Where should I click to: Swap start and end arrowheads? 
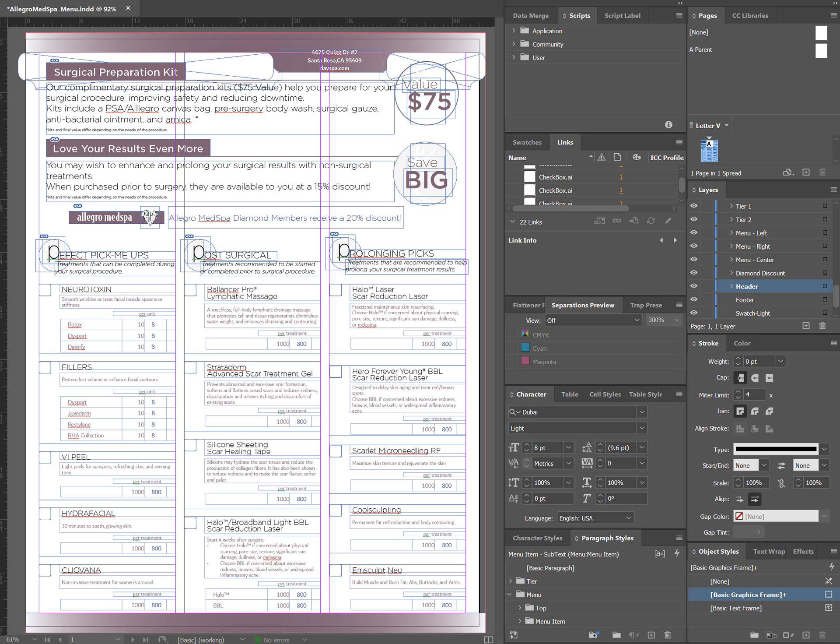[x=781, y=466]
